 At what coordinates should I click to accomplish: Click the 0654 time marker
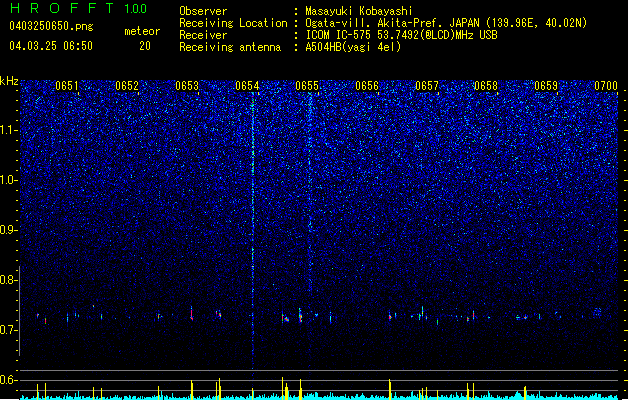[x=247, y=86]
